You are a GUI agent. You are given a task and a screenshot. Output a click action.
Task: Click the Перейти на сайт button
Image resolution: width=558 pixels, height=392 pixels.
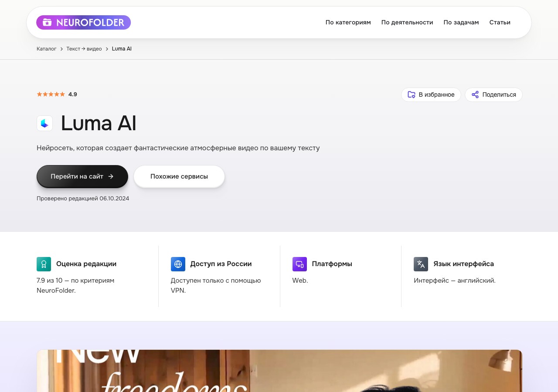(x=82, y=176)
